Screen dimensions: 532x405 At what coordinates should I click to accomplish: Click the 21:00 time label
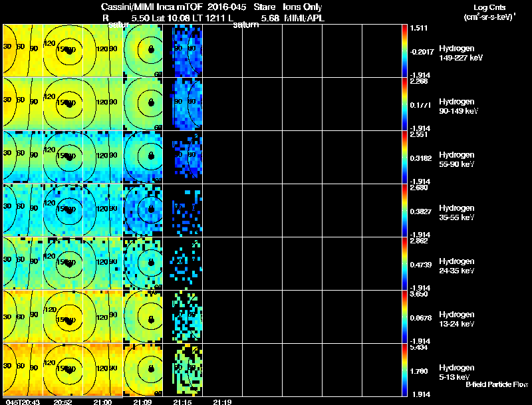pyautogui.click(x=102, y=402)
